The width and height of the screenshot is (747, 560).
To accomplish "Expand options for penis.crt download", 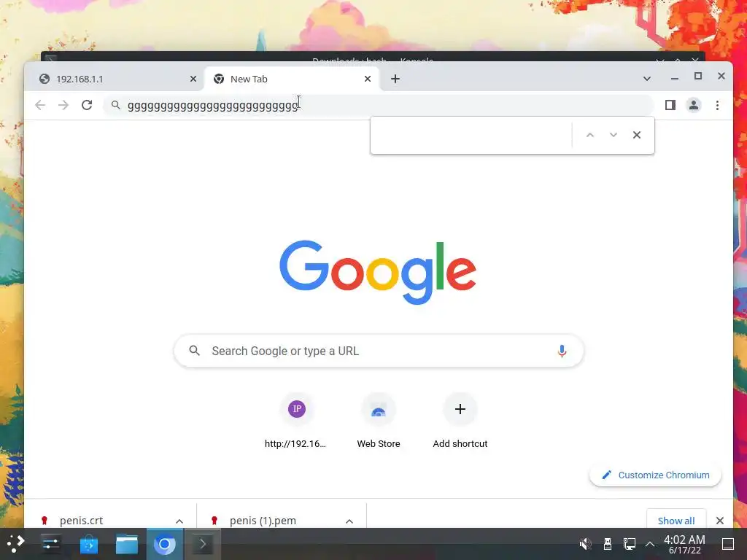I will click(179, 521).
